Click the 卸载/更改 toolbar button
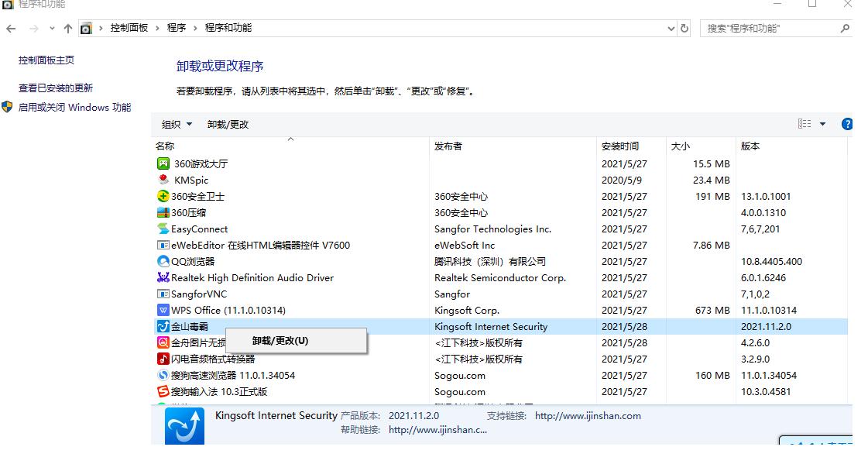868x471 pixels. click(228, 124)
